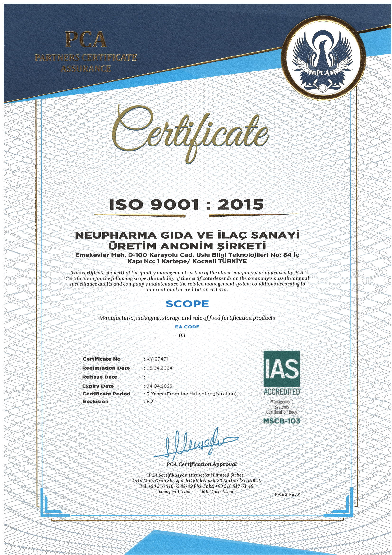
Task: Click the 'Certificate No' label
Action: click(101, 359)
